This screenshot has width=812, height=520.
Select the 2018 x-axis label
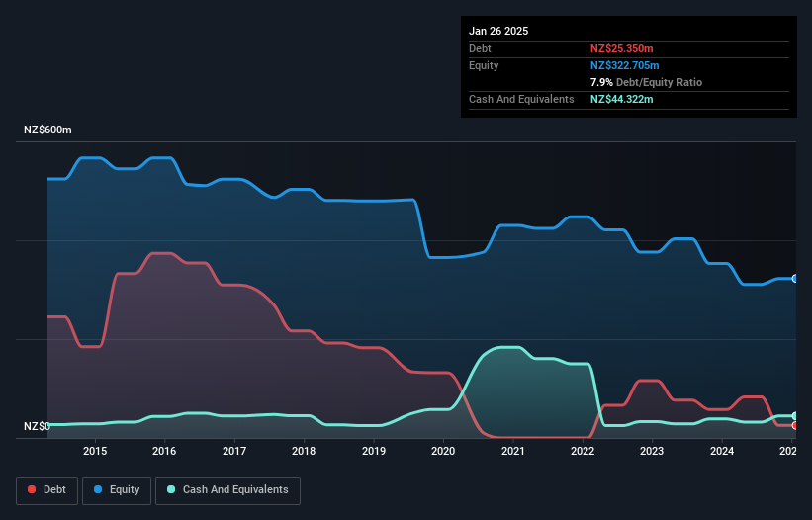[304, 452]
